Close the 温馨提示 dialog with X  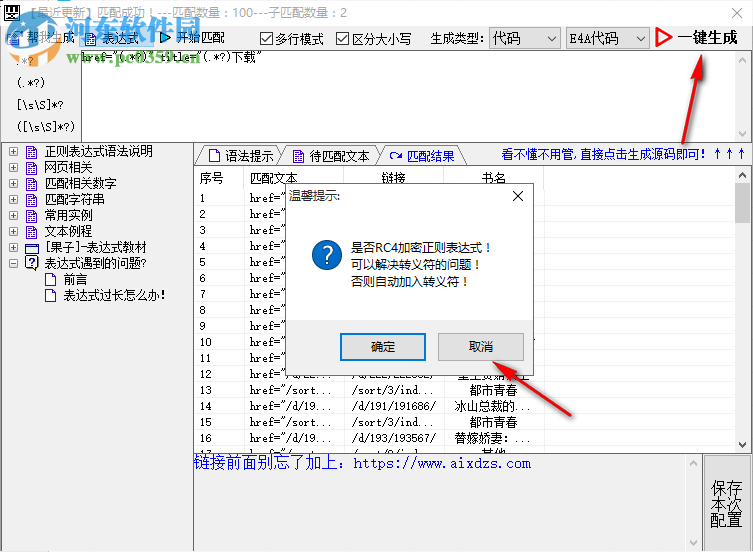pyautogui.click(x=518, y=196)
